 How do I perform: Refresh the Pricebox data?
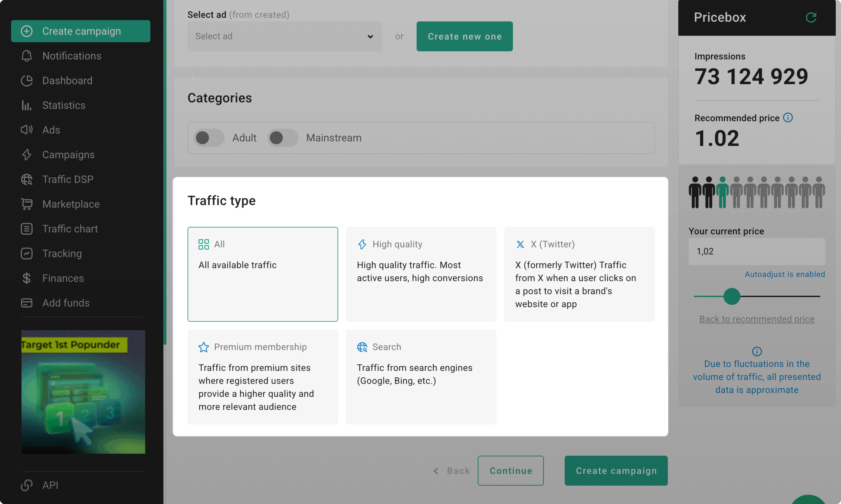click(811, 17)
